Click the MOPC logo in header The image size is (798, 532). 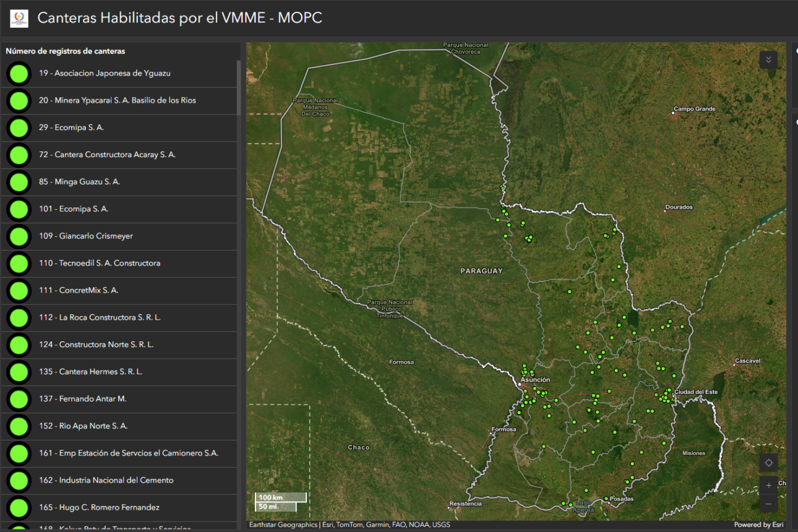[19, 18]
